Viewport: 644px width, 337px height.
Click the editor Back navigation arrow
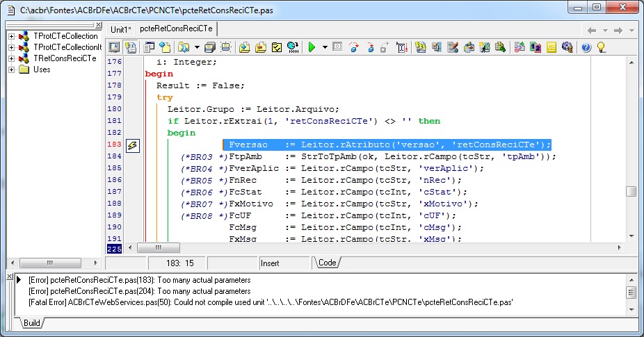click(592, 31)
